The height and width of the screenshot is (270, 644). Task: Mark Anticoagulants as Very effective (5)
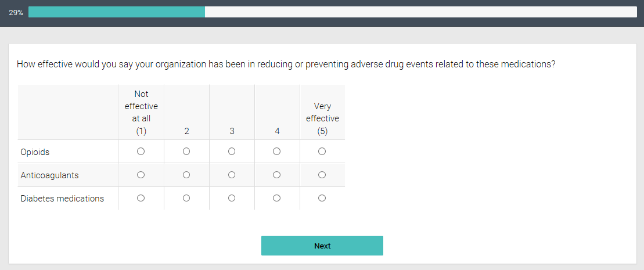pyautogui.click(x=322, y=175)
